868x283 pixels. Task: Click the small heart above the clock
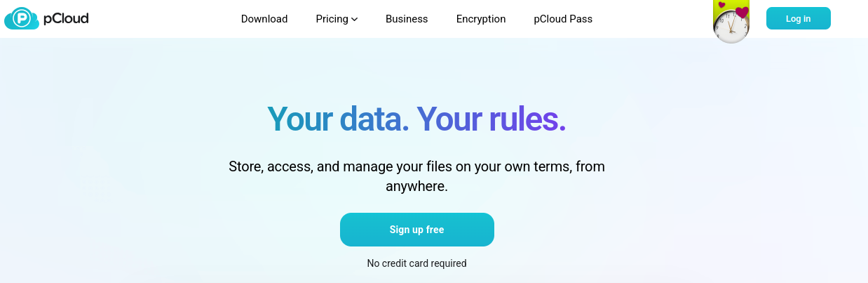click(x=721, y=5)
